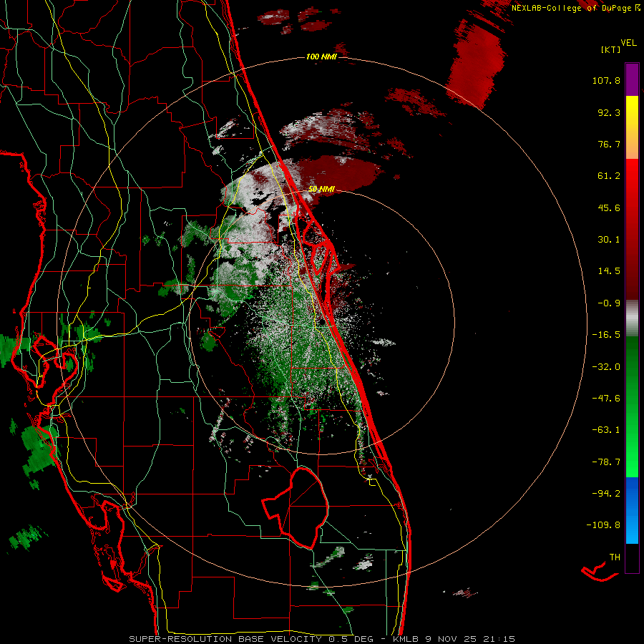This screenshot has height=644, width=644.
Task: Click the 30.1 legend value
Action: click(609, 240)
